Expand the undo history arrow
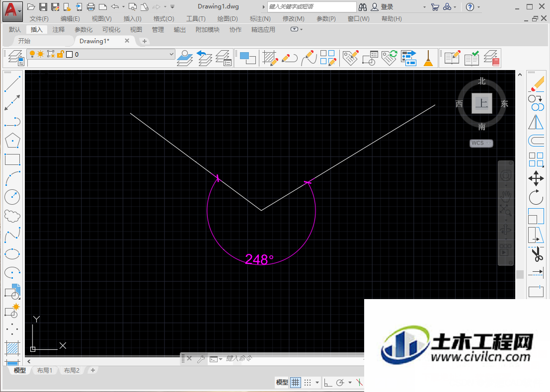 pos(124,6)
